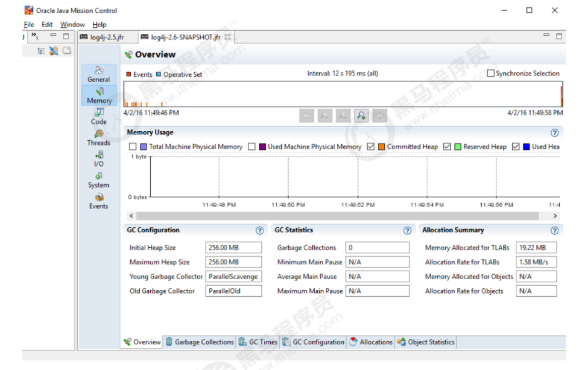The width and height of the screenshot is (588, 370).
Task: Switch to GC Times tab
Action: (x=258, y=342)
